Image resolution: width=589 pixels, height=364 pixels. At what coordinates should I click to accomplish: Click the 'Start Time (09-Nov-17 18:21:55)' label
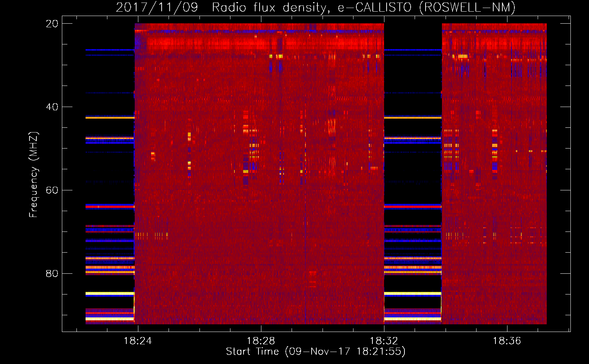click(316, 352)
